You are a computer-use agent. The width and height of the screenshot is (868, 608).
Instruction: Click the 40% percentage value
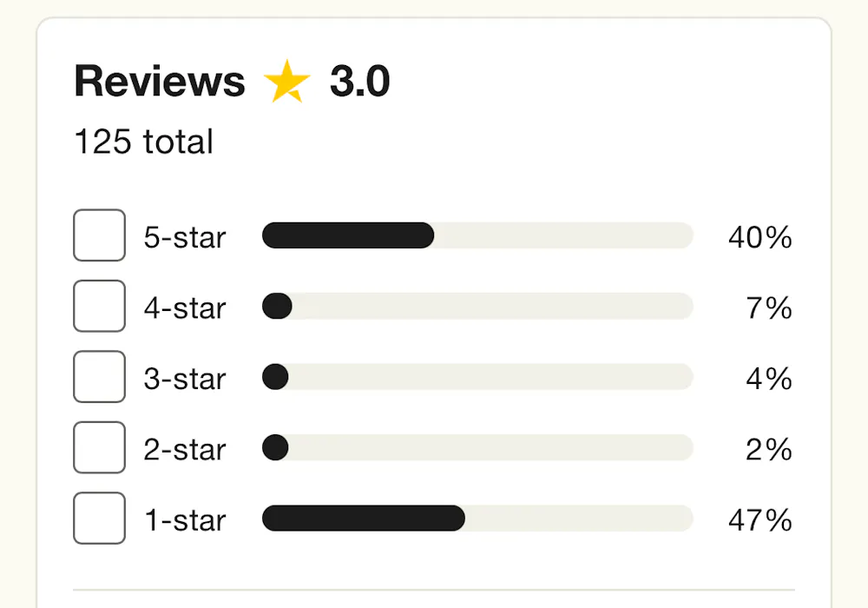[760, 237]
